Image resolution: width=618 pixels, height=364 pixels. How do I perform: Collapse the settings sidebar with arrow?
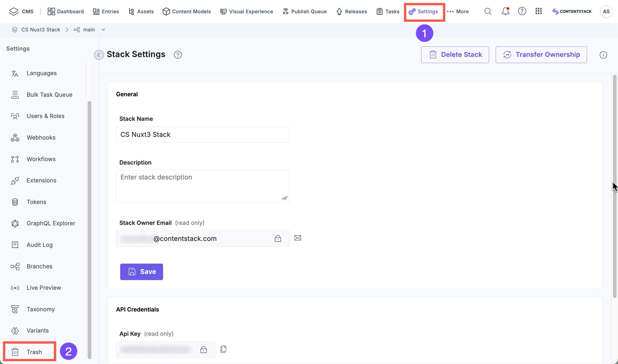coord(99,55)
